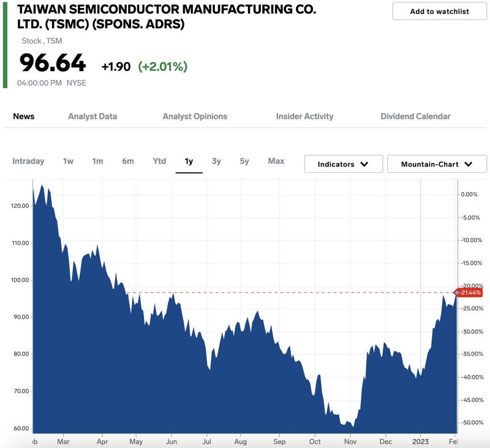Click the Stock, TSM ticker label
490x448 pixels.
[42, 40]
